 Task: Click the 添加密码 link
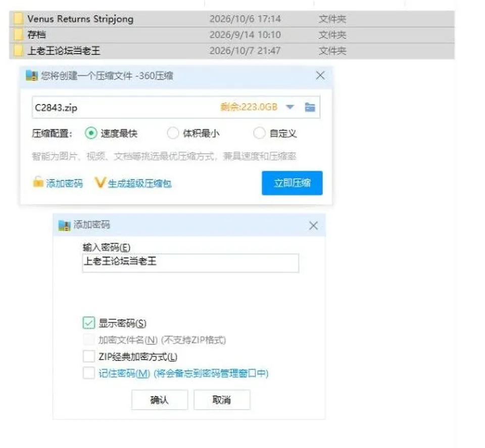[x=64, y=184]
